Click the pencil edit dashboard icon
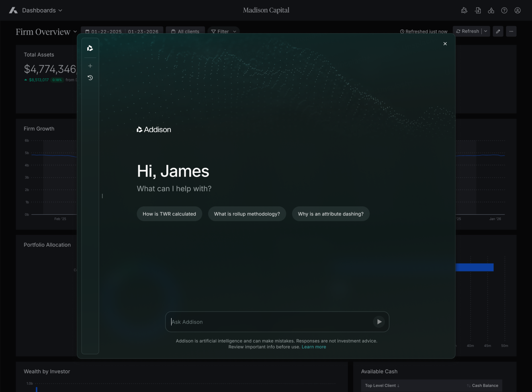 [498, 31]
